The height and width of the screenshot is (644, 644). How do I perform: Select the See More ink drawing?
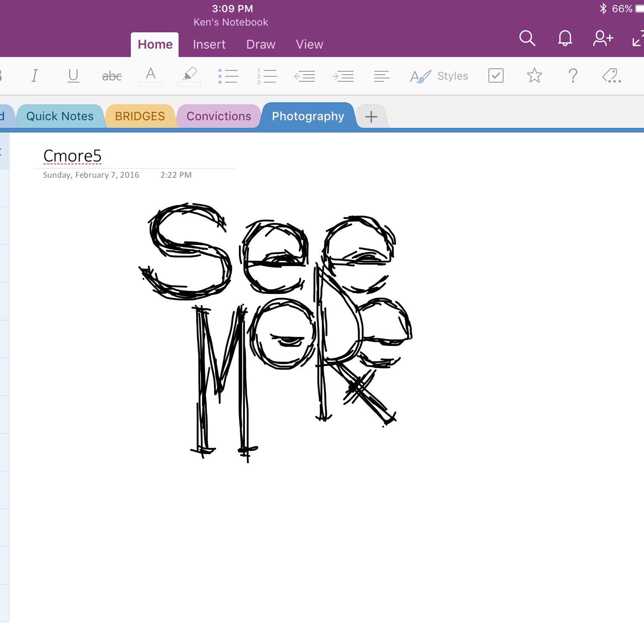pyautogui.click(x=275, y=333)
